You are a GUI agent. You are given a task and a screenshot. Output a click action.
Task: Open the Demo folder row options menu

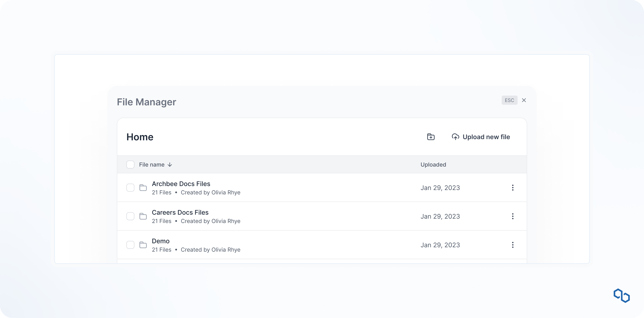point(512,245)
